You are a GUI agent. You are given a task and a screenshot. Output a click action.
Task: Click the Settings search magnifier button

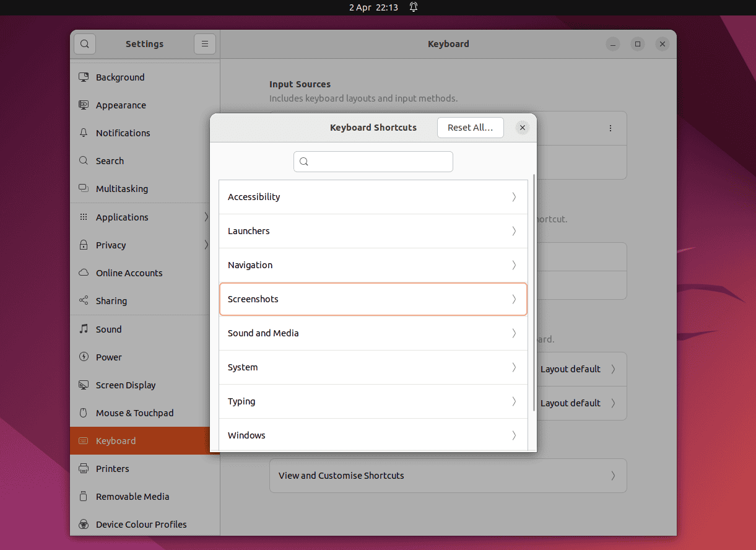click(x=85, y=44)
